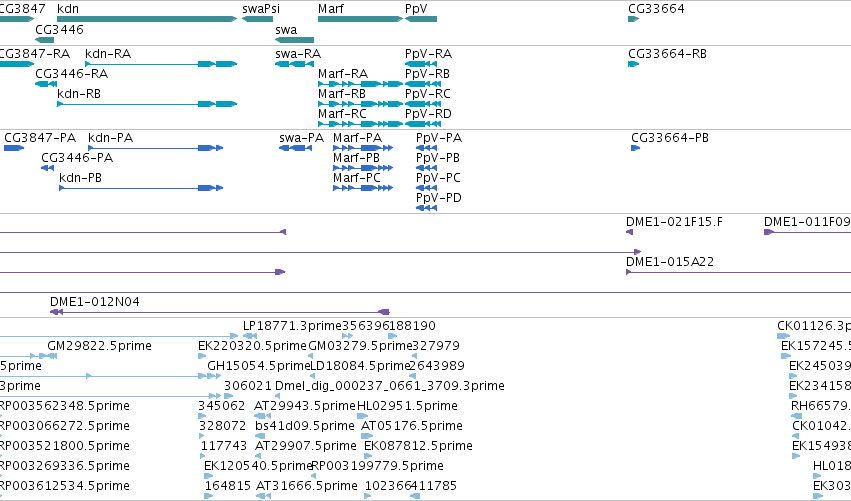Select the CG3446-PA protein label
The width and height of the screenshot is (851, 501).
tap(77, 158)
